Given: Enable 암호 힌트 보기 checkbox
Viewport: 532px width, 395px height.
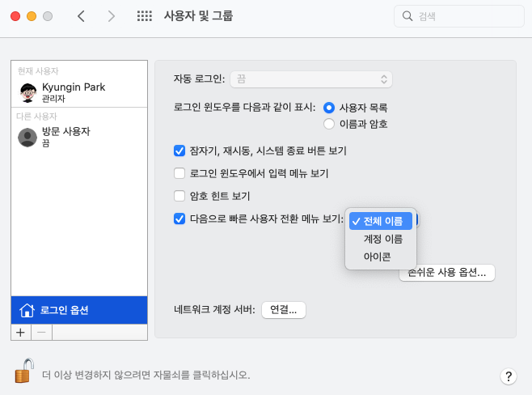Looking at the screenshot, I should click(x=179, y=196).
